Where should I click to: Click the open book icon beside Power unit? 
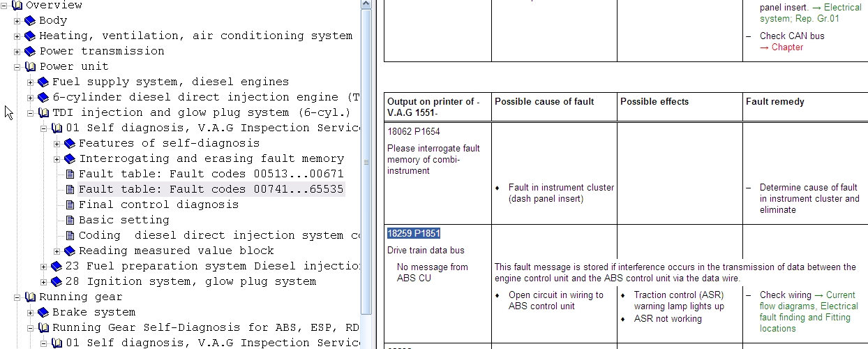29,67
